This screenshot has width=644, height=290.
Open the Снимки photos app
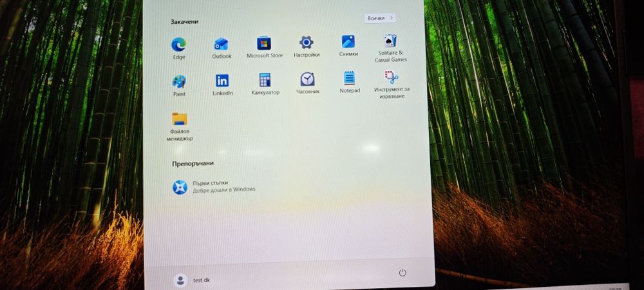click(348, 45)
